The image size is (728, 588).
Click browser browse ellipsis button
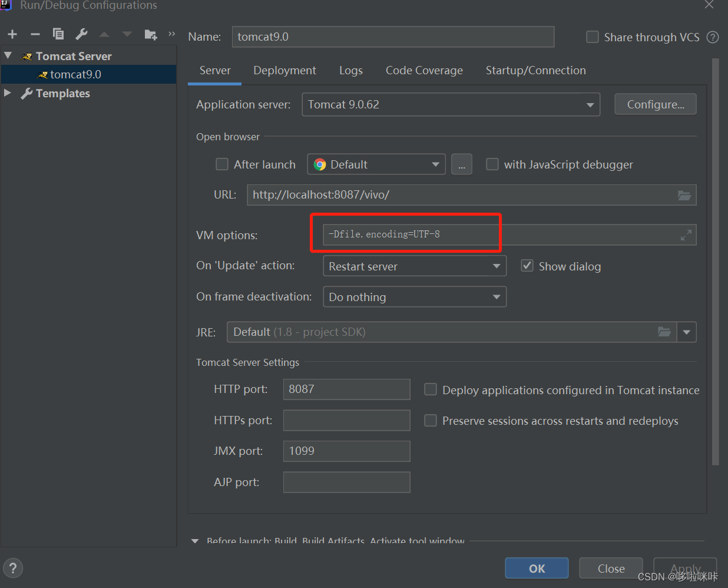pyautogui.click(x=462, y=164)
